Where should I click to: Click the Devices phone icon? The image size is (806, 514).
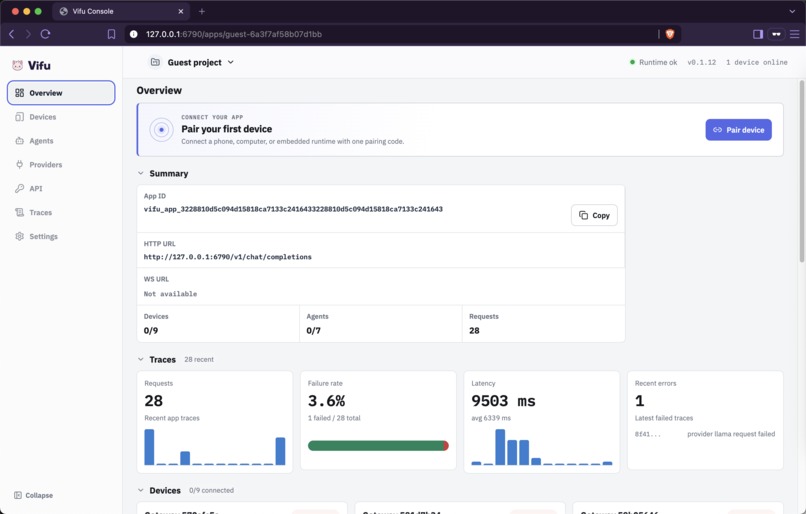pos(20,117)
